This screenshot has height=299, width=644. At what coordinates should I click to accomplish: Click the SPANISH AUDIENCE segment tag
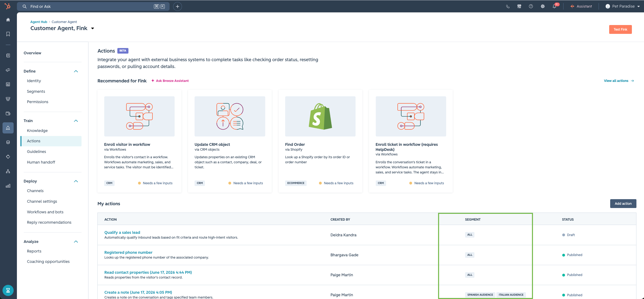click(x=480, y=295)
